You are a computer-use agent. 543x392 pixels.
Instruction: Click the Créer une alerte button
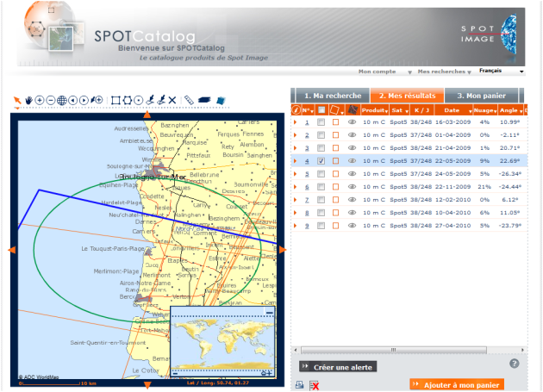338,367
